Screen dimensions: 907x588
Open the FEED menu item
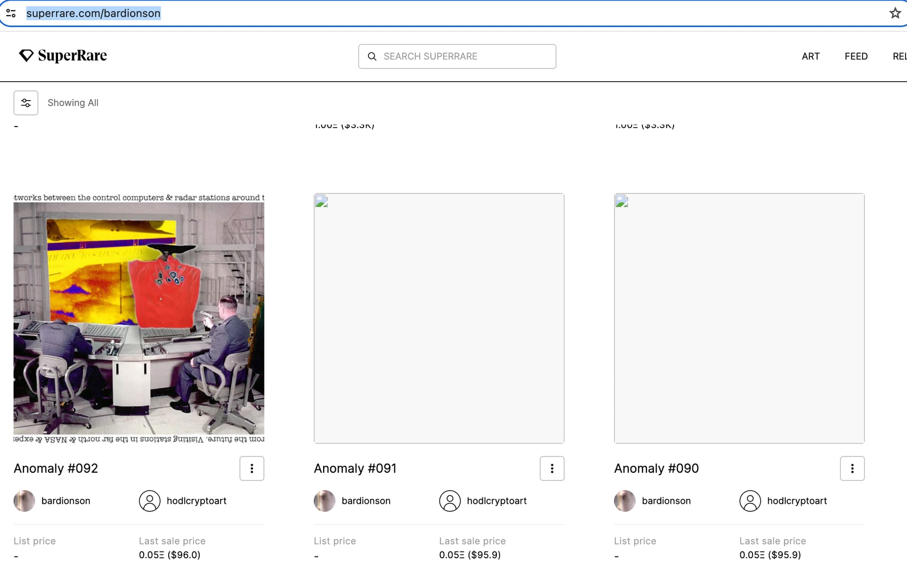(856, 56)
